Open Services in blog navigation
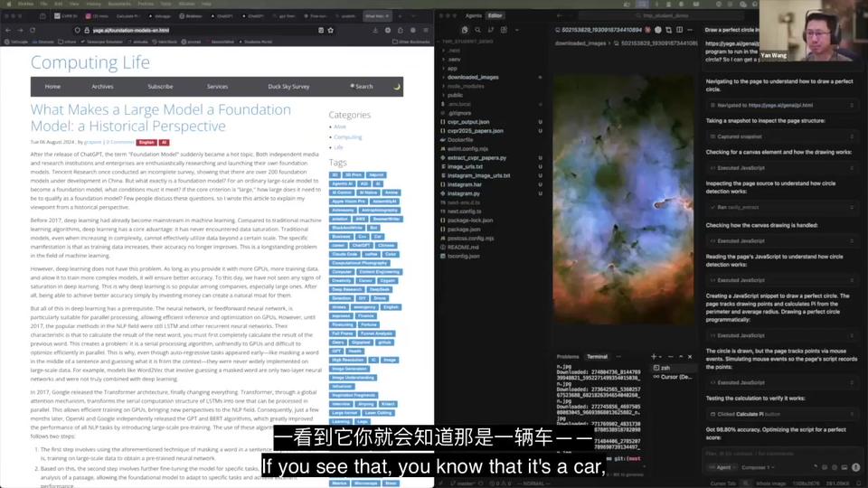Viewport: 868px width, 488px height. tap(217, 87)
